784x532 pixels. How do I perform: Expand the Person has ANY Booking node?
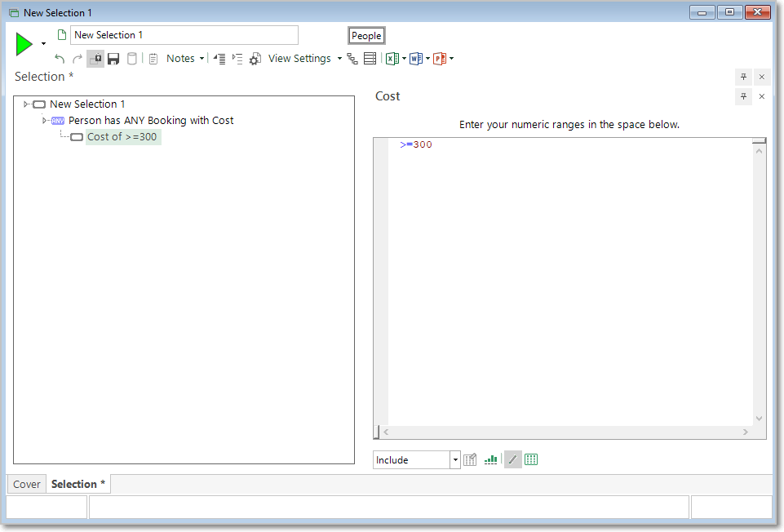(45, 121)
